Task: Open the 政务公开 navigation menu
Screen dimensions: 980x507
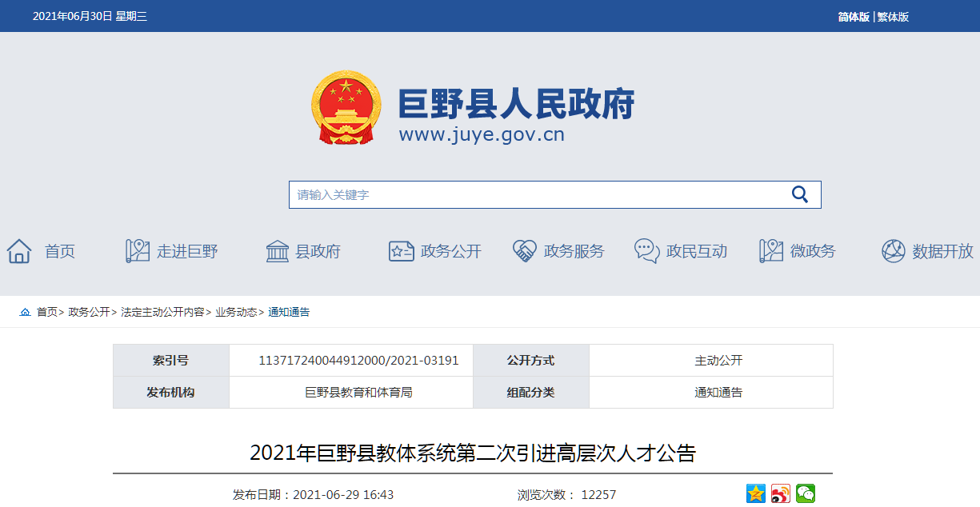Action: click(450, 251)
